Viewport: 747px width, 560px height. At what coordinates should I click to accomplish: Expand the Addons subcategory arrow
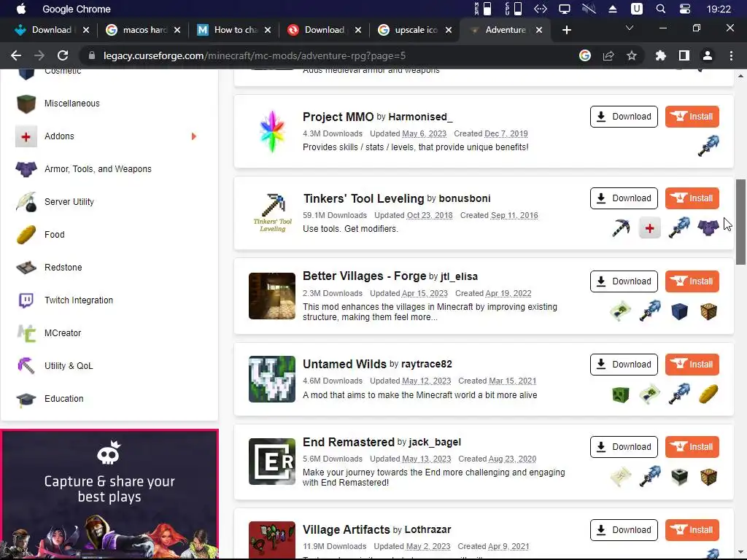click(194, 136)
